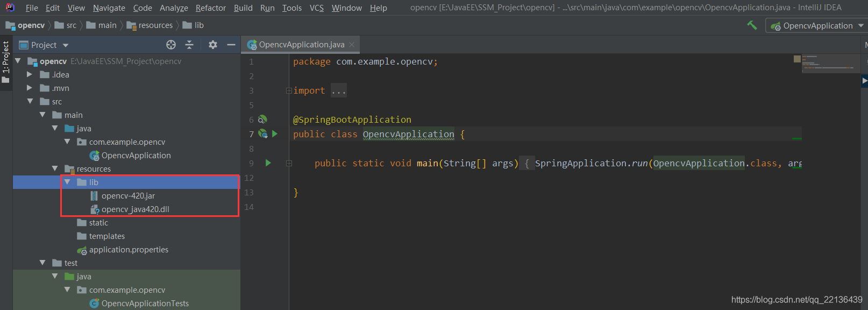Hide the Project tool window with minus icon
The height and width of the screenshot is (310, 868).
pyautogui.click(x=231, y=45)
